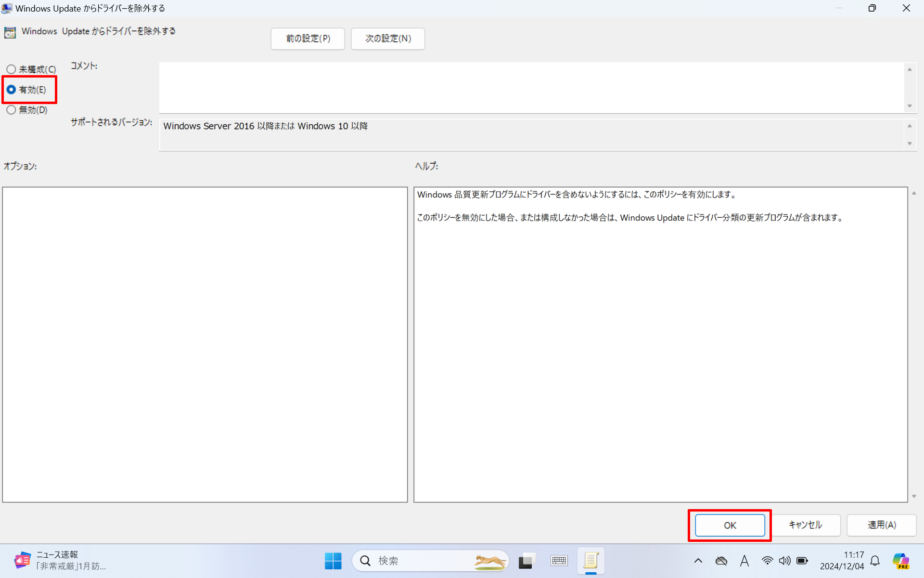Click help pane scroll up arrow

pyautogui.click(x=914, y=193)
